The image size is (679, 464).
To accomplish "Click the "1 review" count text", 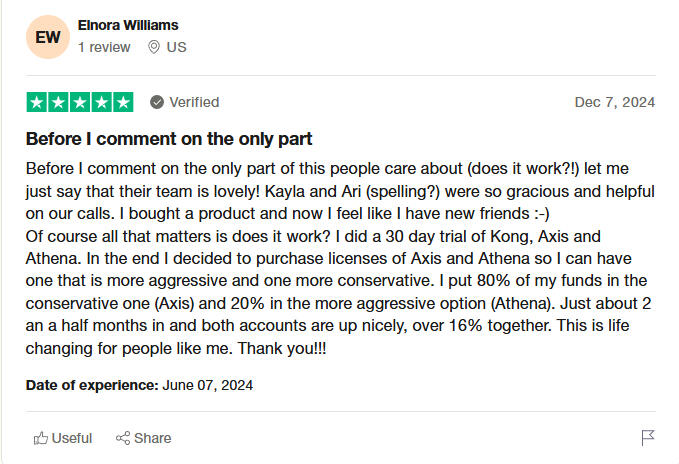I will point(104,47).
